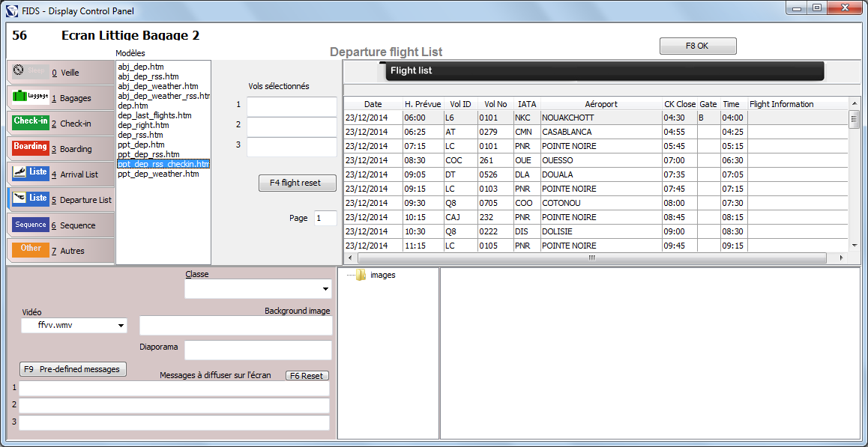The width and height of the screenshot is (868, 447).
Task: Select the NOUAKCHOTT flight row
Action: pos(567,118)
